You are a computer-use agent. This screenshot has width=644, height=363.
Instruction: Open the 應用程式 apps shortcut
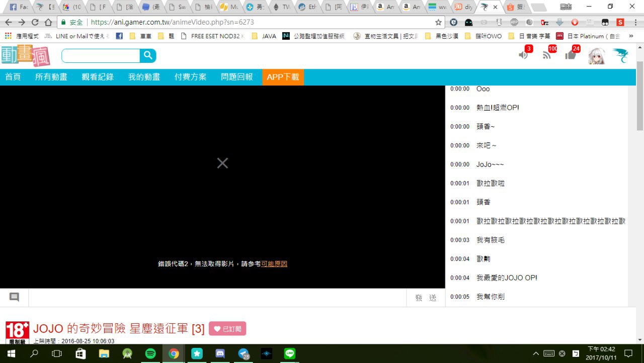(22, 36)
